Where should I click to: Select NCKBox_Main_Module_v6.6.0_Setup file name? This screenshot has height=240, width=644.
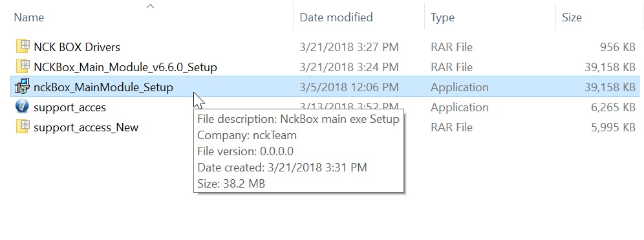(x=125, y=67)
